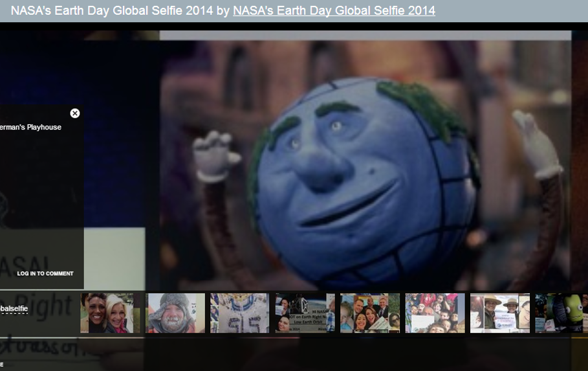
Task: Click the Pee-wee Herman's Playhouse caption title
Action: click(x=30, y=127)
